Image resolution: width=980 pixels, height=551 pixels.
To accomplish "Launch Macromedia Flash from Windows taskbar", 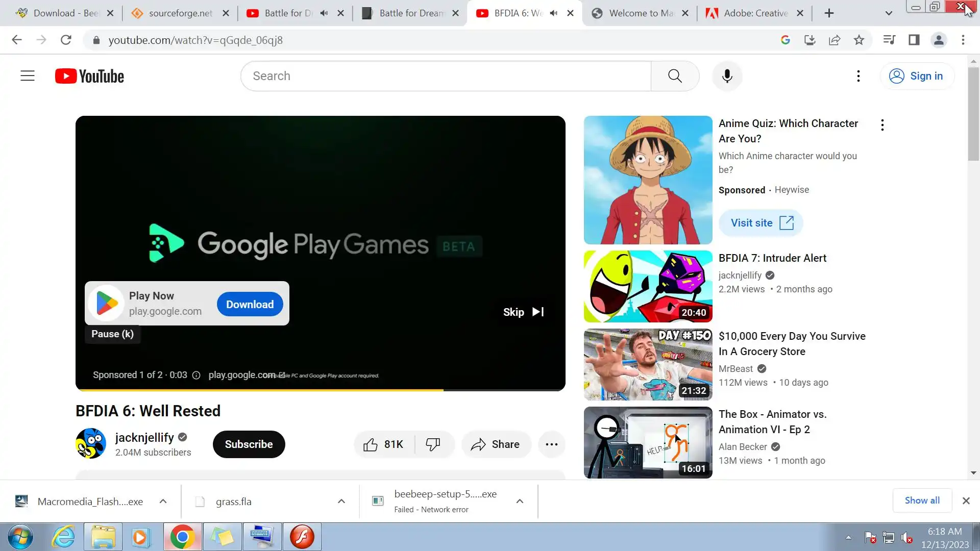I will 302,537.
